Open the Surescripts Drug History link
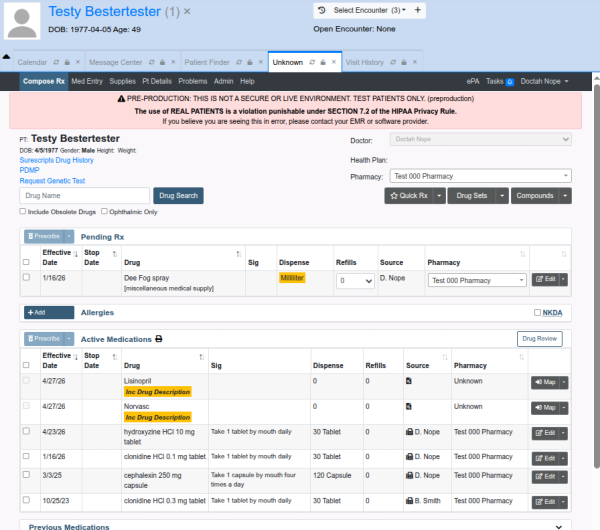This screenshot has width=600, height=530. click(57, 160)
